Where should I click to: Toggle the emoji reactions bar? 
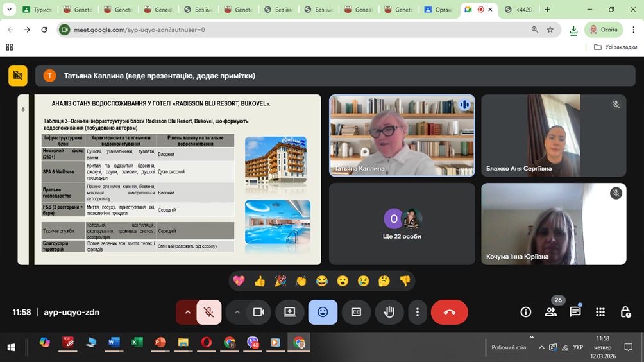[x=323, y=312]
